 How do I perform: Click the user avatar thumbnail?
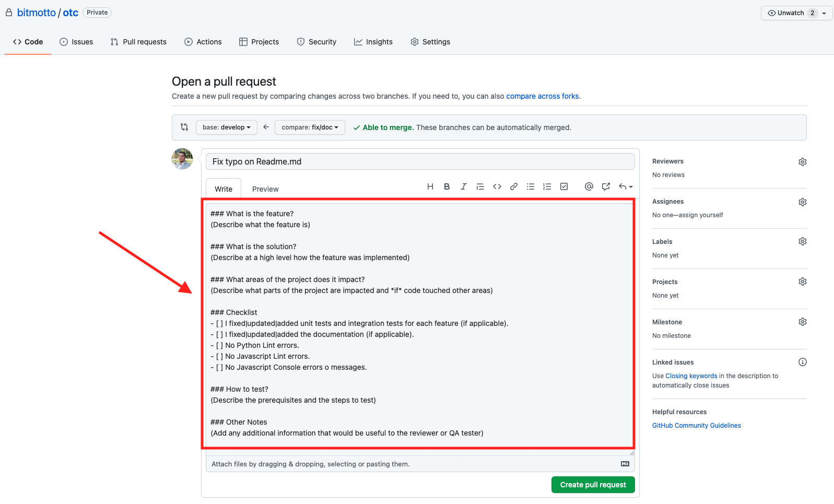(182, 159)
